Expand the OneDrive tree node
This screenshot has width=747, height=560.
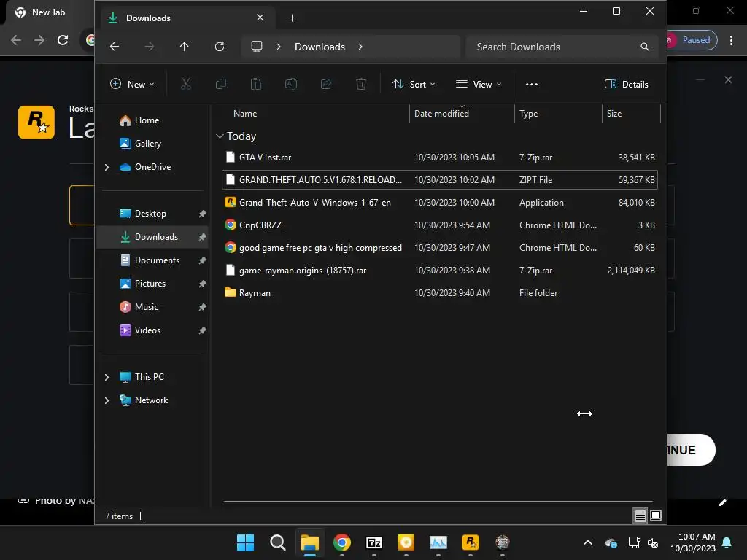point(107,167)
